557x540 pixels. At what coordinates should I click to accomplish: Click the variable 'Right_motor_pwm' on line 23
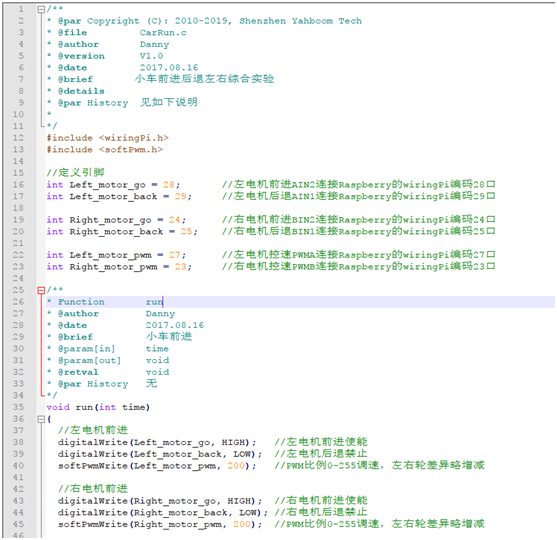[x=113, y=267]
